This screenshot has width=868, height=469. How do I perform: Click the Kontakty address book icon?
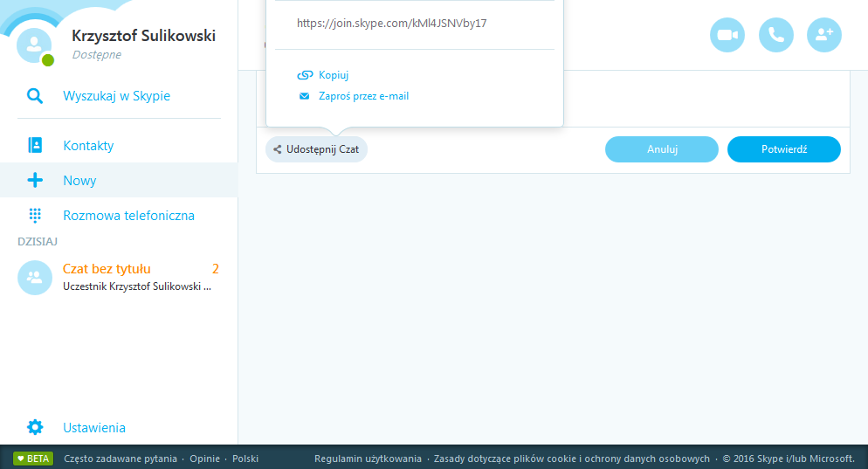tap(35, 145)
